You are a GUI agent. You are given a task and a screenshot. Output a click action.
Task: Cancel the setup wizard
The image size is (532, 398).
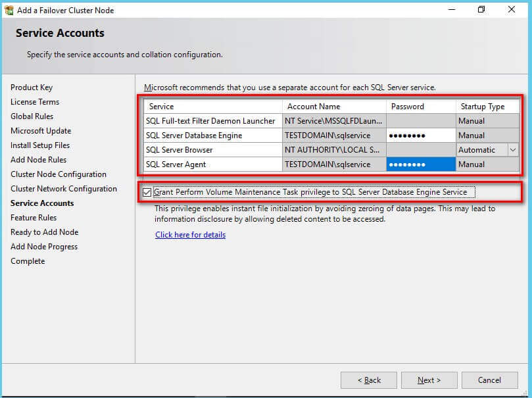(x=489, y=380)
